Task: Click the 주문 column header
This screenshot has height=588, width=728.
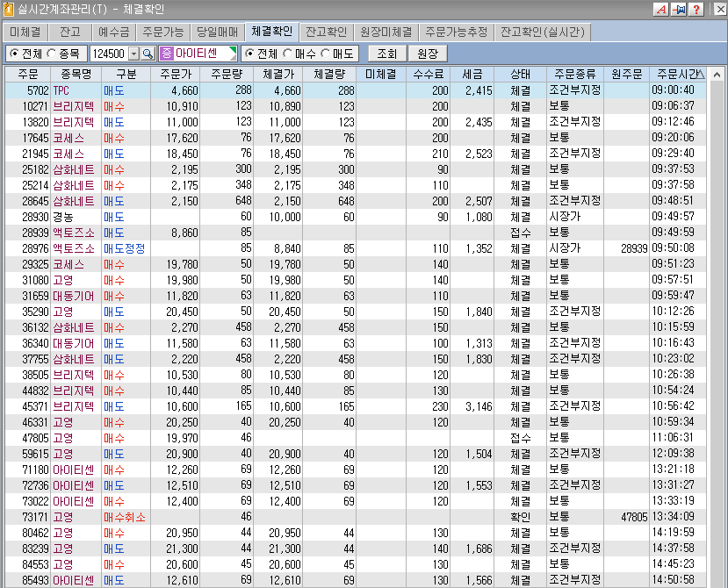Action: 28,75
